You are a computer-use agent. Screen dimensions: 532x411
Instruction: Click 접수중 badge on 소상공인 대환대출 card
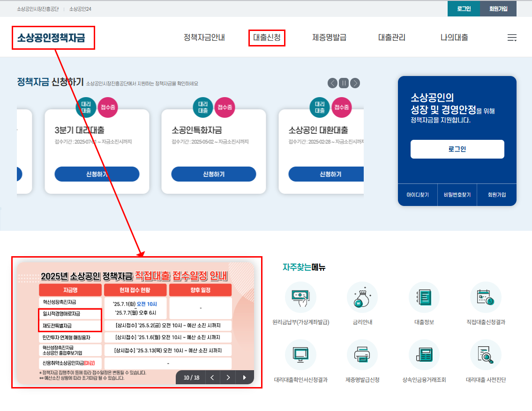pyautogui.click(x=341, y=107)
